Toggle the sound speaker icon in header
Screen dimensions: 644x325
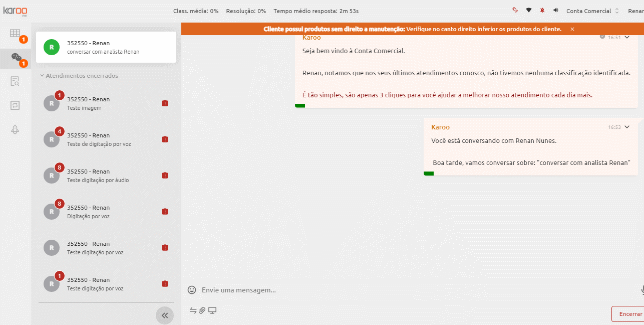pyautogui.click(x=556, y=11)
